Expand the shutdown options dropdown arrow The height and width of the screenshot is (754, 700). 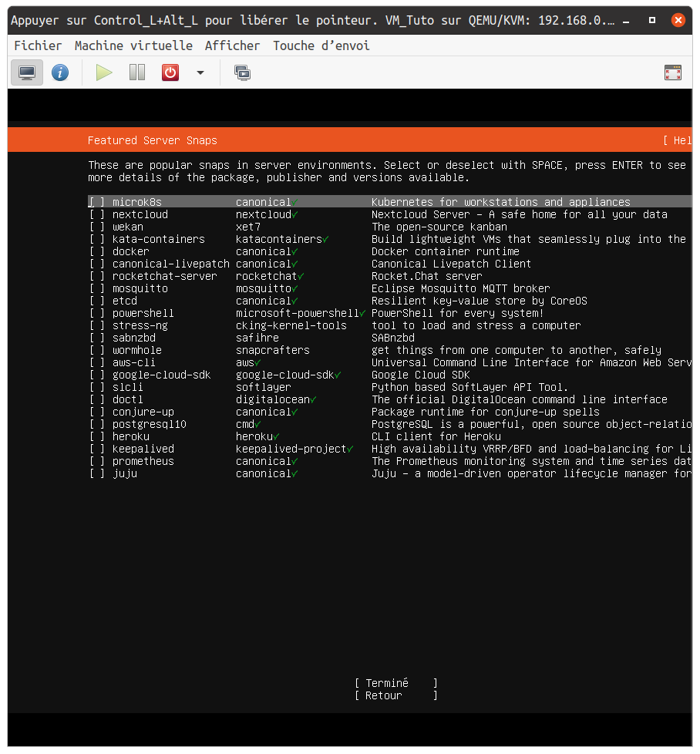[x=200, y=72]
